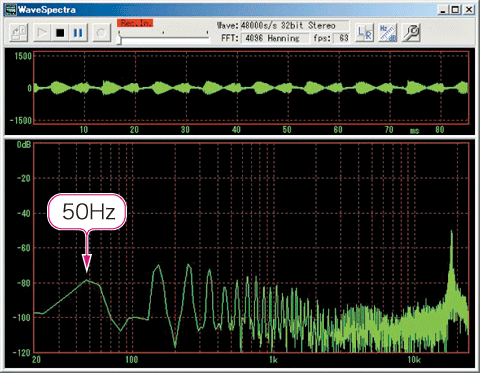
Task: Stop recording with the Stop button
Action: tap(60, 33)
